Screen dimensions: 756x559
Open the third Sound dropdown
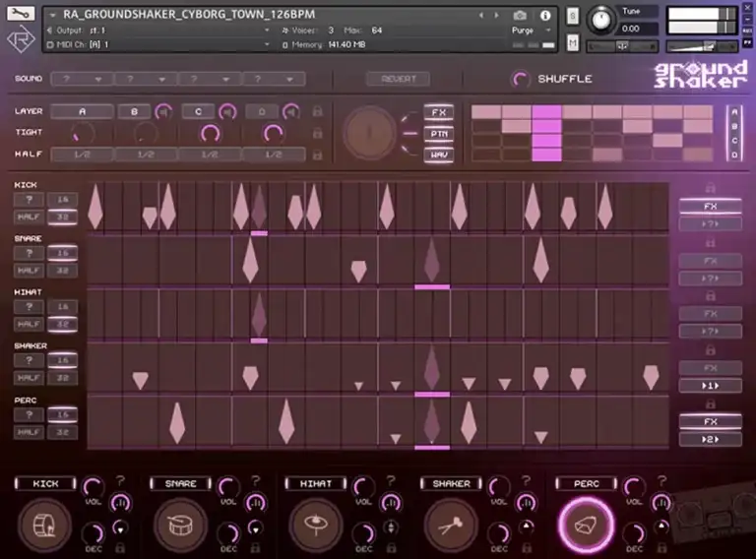[210, 79]
